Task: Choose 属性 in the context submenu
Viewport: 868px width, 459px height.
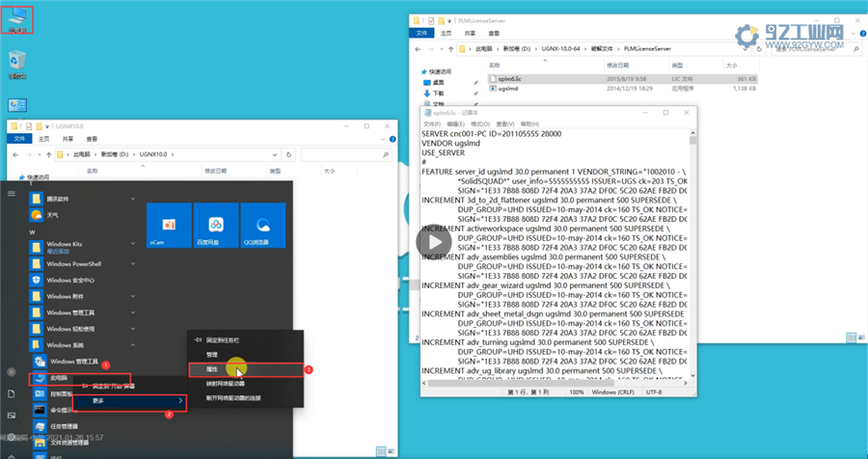Action: 246,369
